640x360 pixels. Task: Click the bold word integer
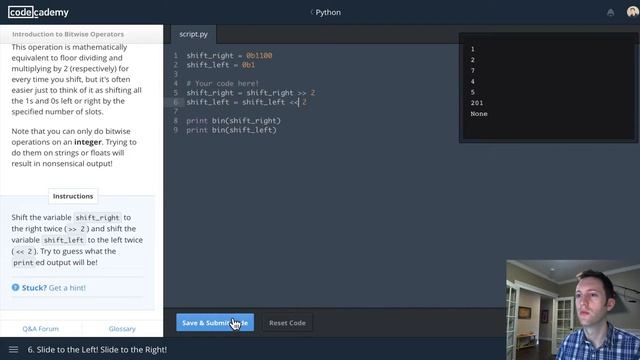[x=88, y=142]
